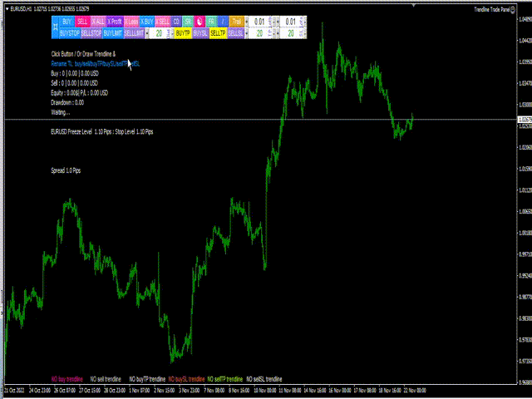
Task: Click the 'NO buy trendline' label
Action: point(66,379)
